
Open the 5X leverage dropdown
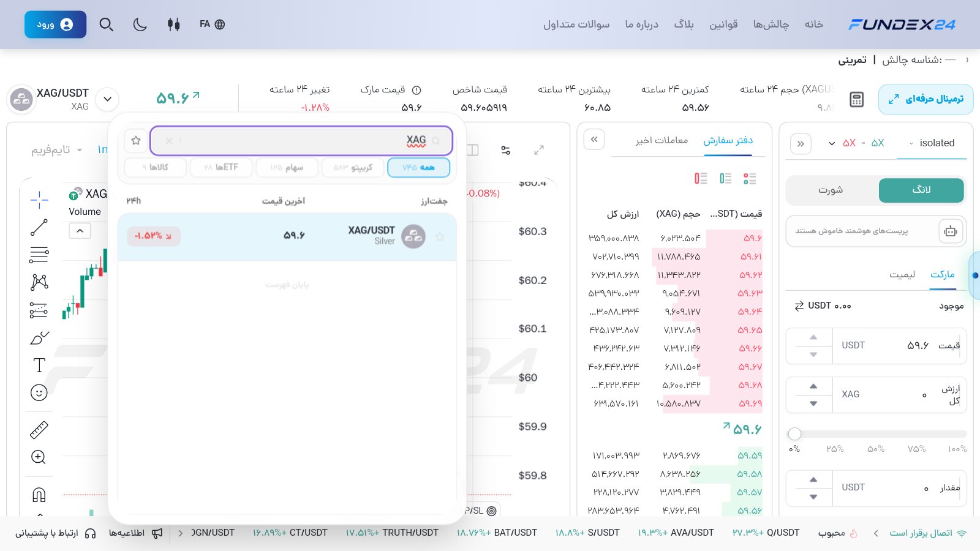856,143
